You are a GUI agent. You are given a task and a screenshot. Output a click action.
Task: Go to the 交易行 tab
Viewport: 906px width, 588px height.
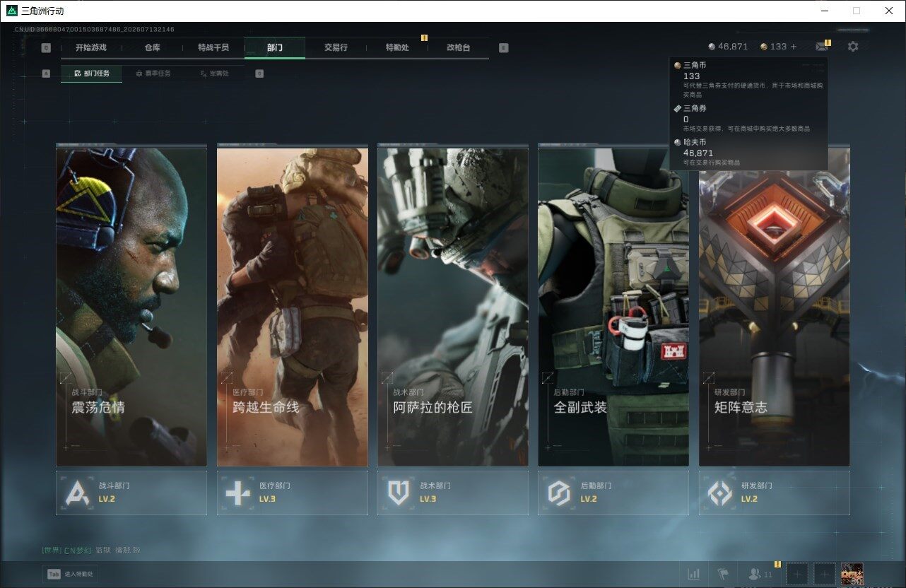[336, 47]
